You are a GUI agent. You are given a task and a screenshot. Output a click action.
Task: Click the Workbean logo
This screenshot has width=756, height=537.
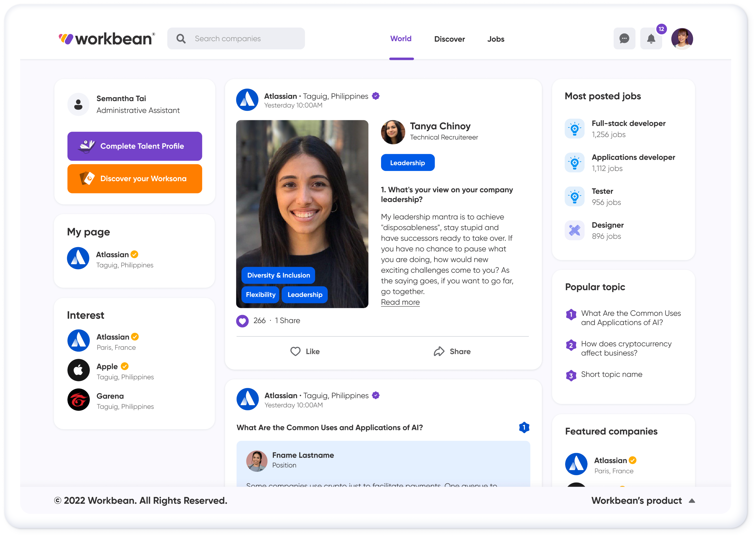click(x=107, y=39)
